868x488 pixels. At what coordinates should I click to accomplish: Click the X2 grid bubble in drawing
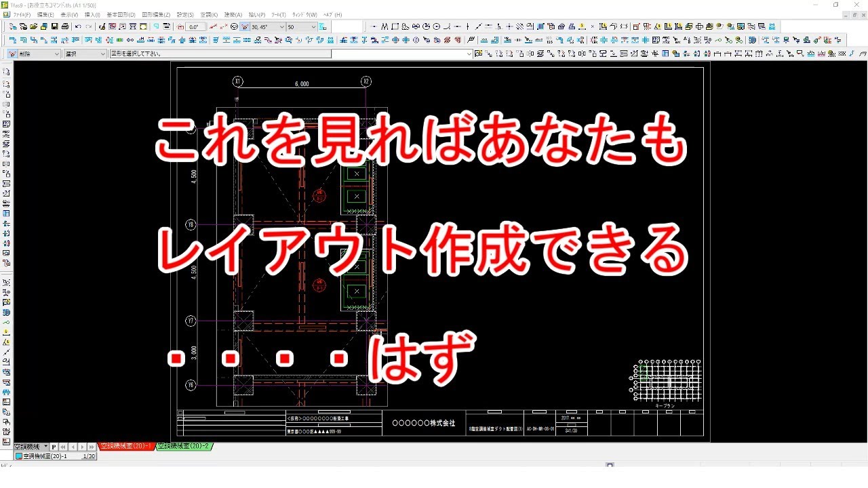point(366,81)
